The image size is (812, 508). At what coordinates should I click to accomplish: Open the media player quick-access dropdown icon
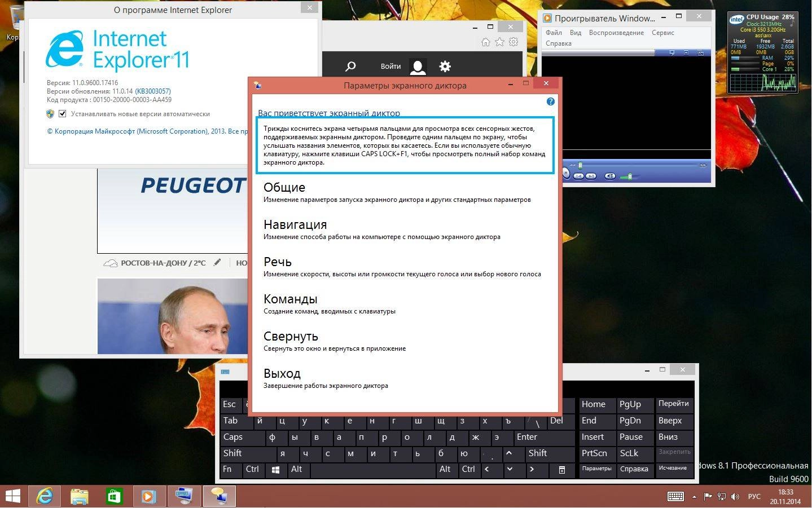tap(671, 52)
